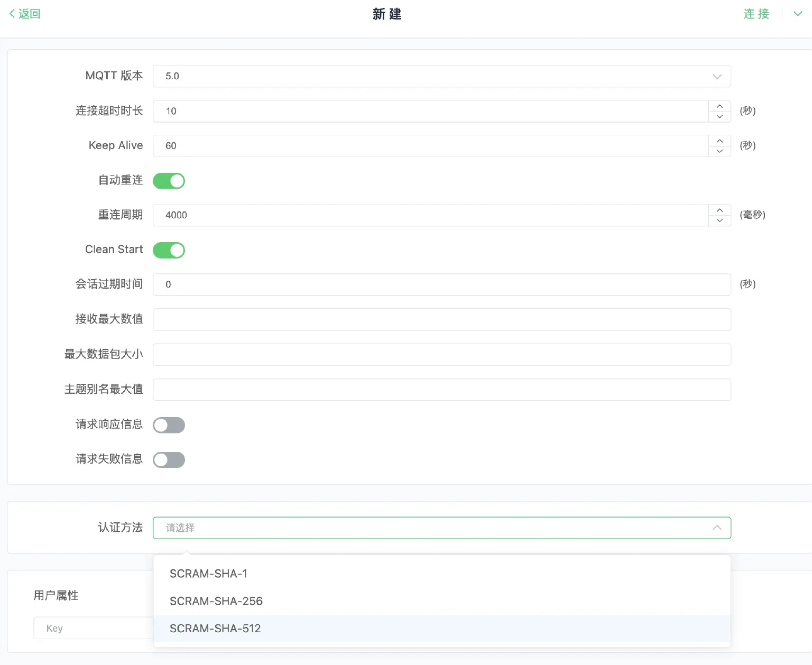
Task: Collapse the 认证方法 dropdown
Action: coord(717,528)
